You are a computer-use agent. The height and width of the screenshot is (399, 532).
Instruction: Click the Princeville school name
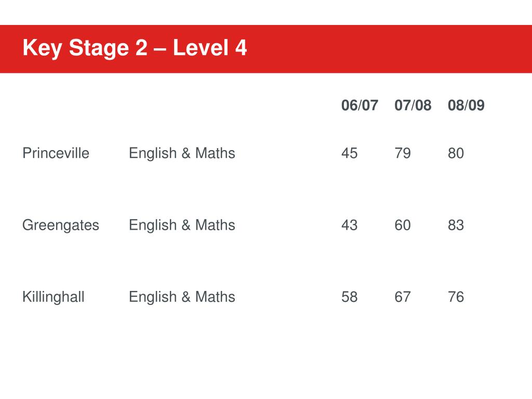click(56, 153)
